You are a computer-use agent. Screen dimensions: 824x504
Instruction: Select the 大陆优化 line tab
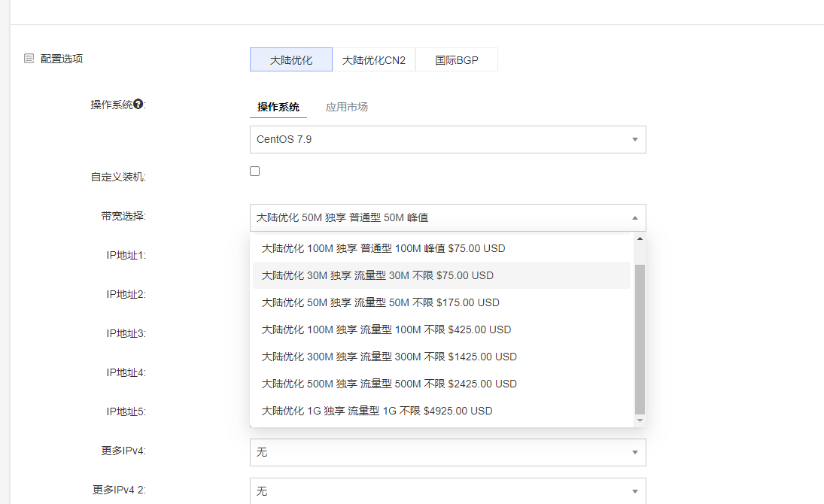(x=291, y=60)
